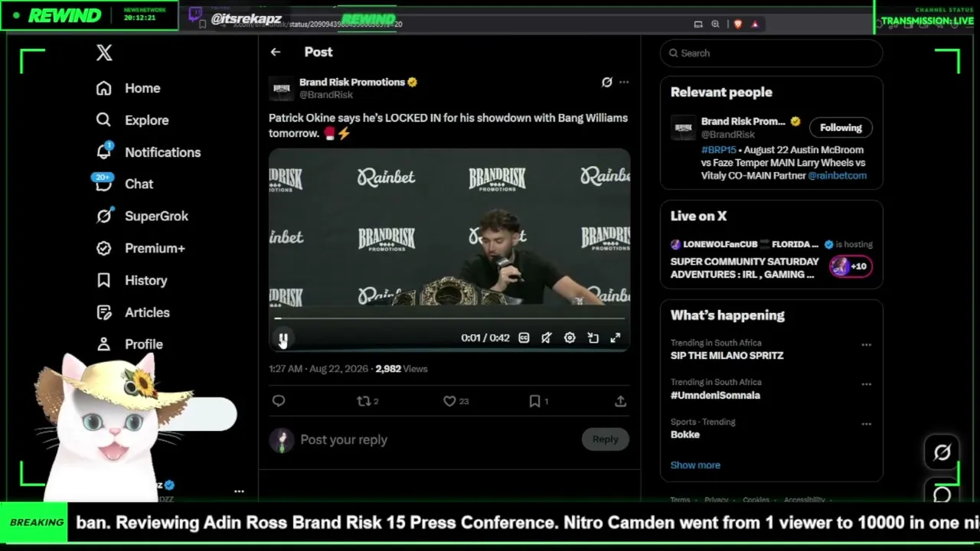This screenshot has width=980, height=551.
Task: Open account menu dots near bottom-left
Action: click(239, 491)
